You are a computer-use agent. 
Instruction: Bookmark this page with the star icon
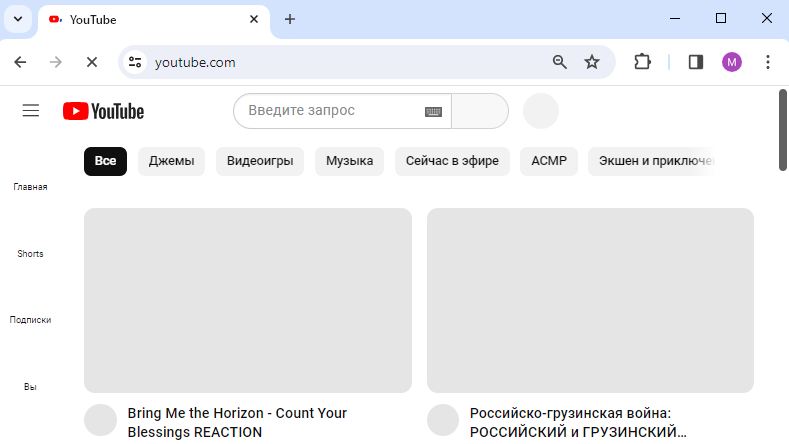point(592,62)
